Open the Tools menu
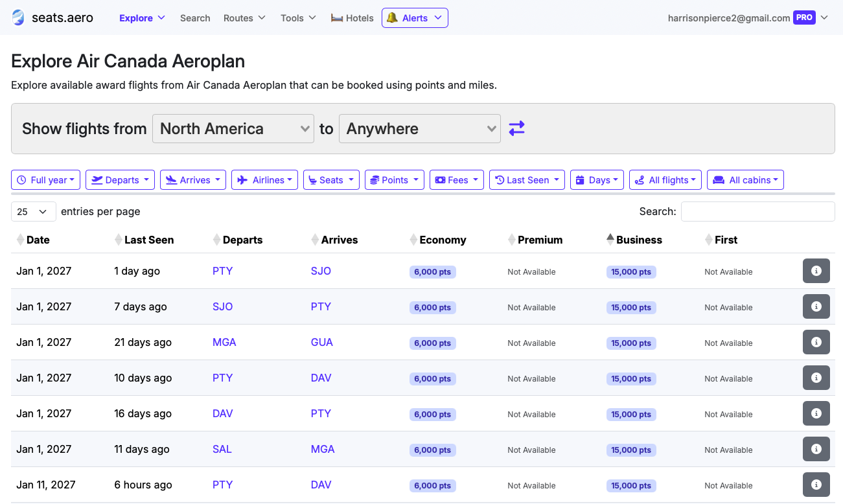 coord(298,18)
